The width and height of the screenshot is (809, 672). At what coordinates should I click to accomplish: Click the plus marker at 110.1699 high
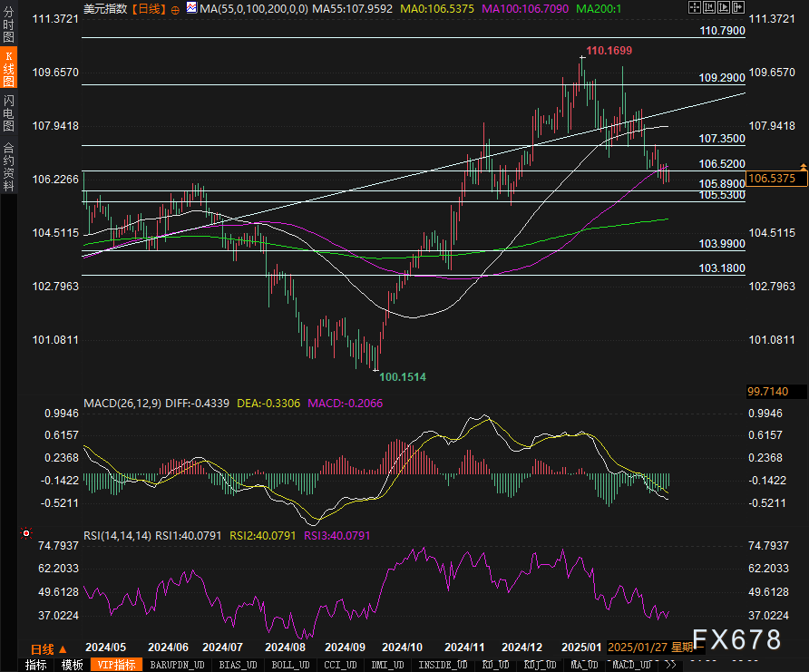pos(582,58)
